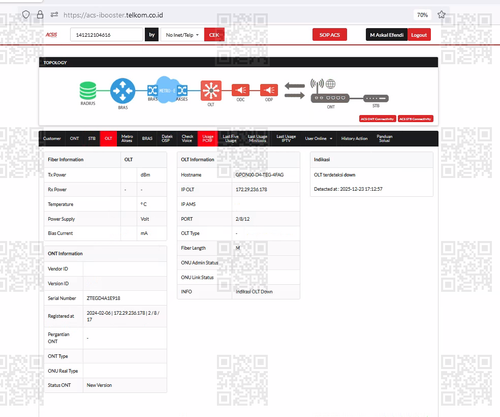Switch to the STB tab
500x417 pixels.
92,138
